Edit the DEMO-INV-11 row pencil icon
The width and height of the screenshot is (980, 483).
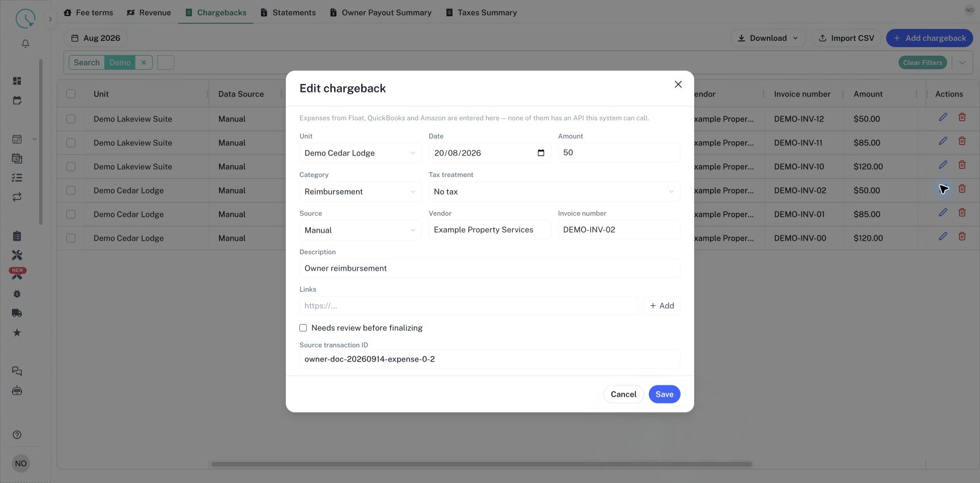(943, 141)
